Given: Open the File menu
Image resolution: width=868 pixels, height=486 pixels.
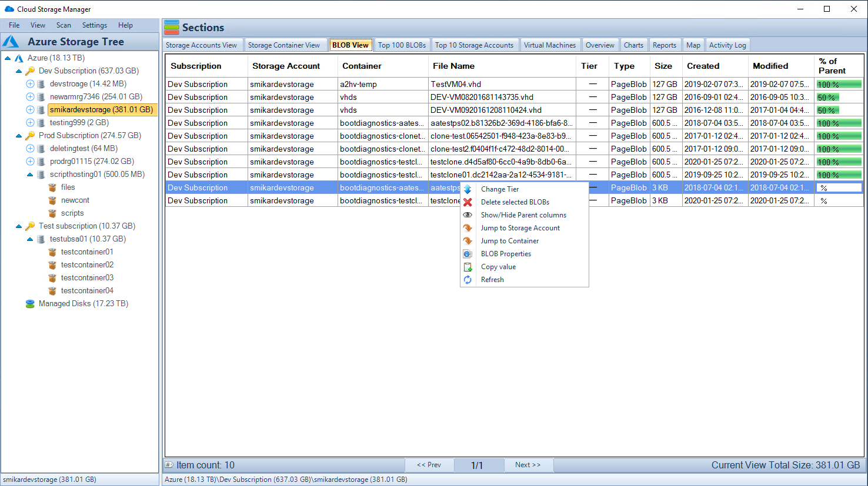Looking at the screenshot, I should (14, 25).
